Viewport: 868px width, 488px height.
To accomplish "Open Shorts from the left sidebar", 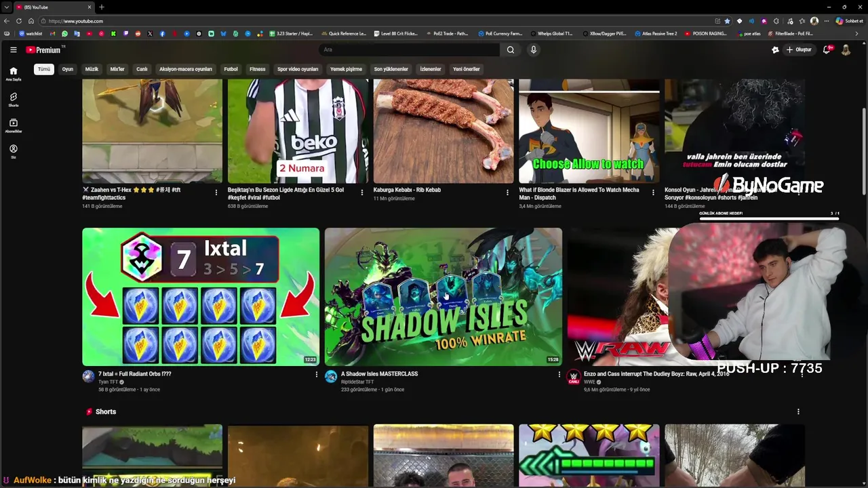I will click(x=13, y=100).
